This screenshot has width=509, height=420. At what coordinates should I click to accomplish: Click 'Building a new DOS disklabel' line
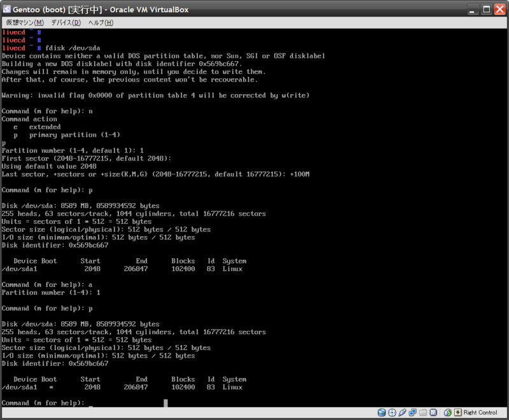(122, 64)
